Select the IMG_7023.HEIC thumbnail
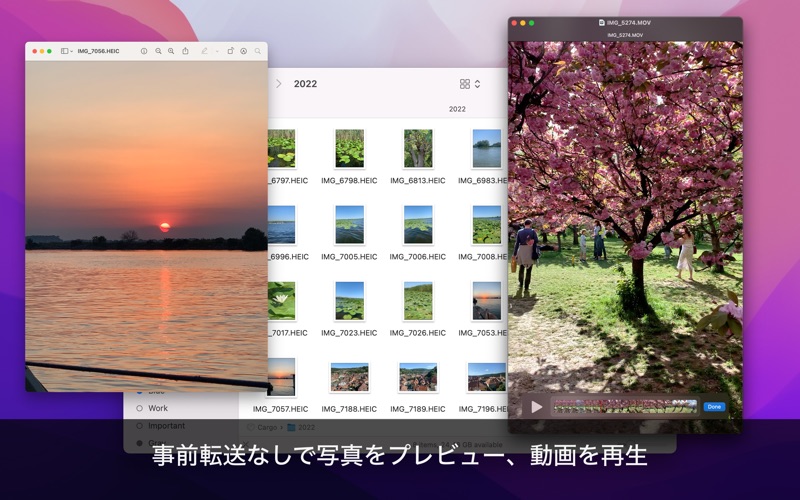 click(x=349, y=301)
